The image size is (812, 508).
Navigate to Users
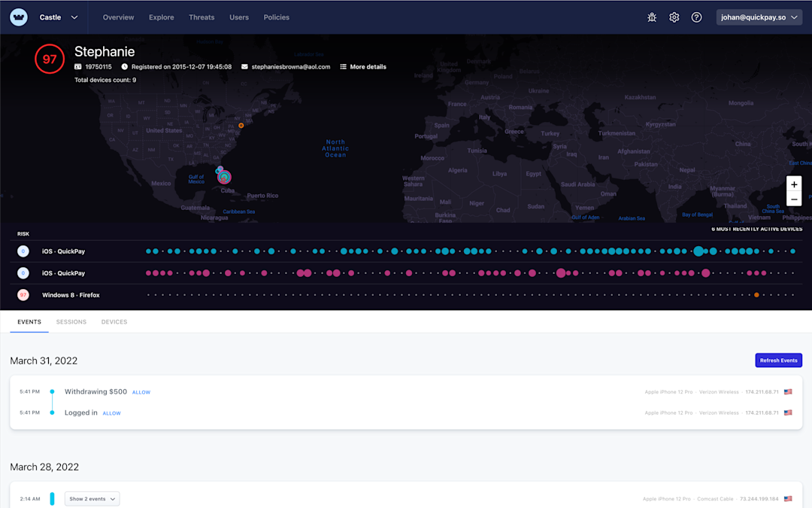239,17
